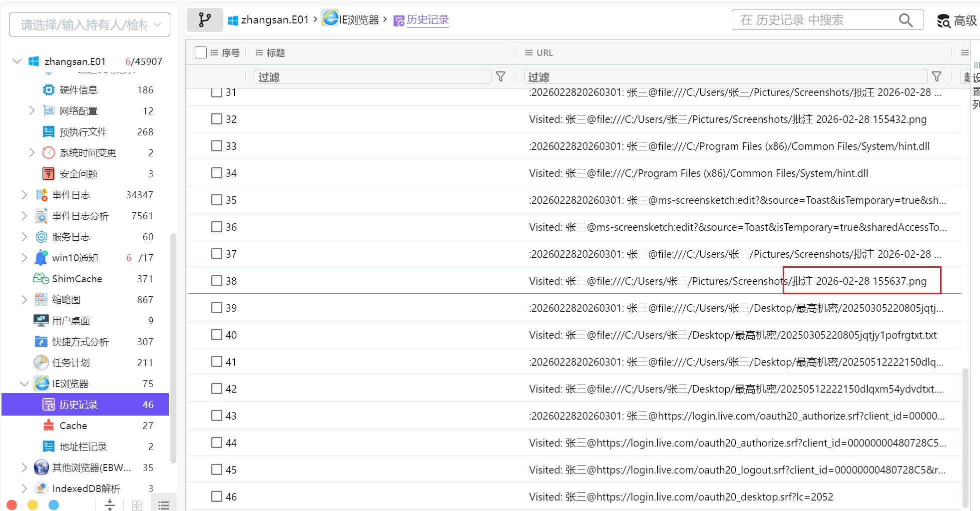This screenshot has height=511, width=980.
Task: Check the select-all checkbox in header
Action: point(201,52)
